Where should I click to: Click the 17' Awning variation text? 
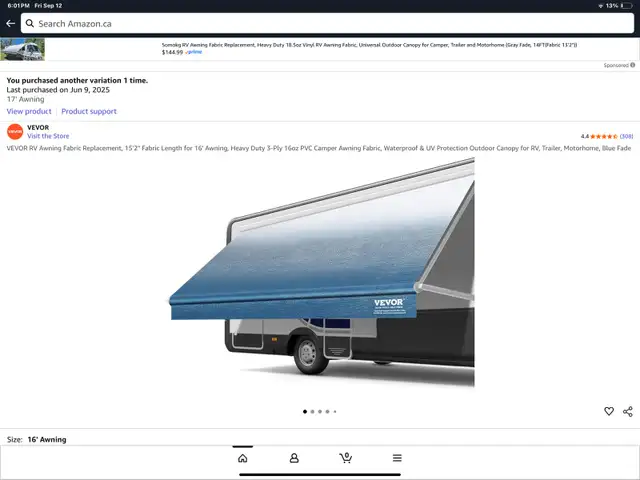pos(25,99)
